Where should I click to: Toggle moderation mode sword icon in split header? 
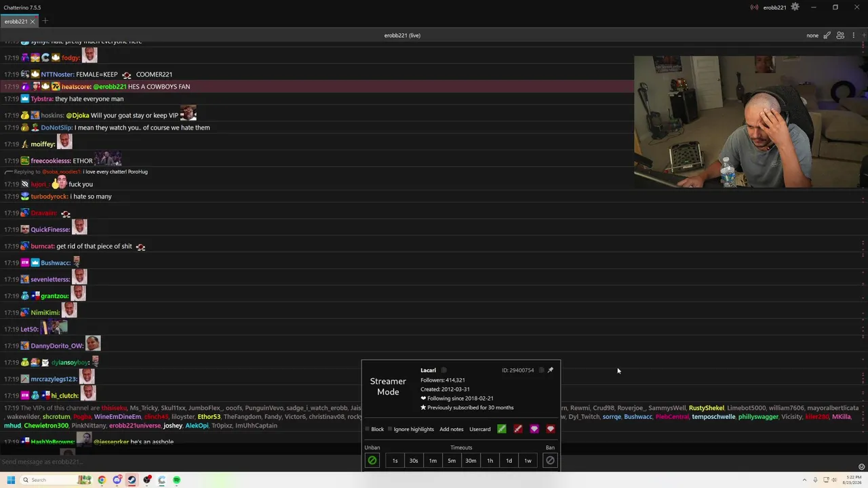(x=827, y=35)
